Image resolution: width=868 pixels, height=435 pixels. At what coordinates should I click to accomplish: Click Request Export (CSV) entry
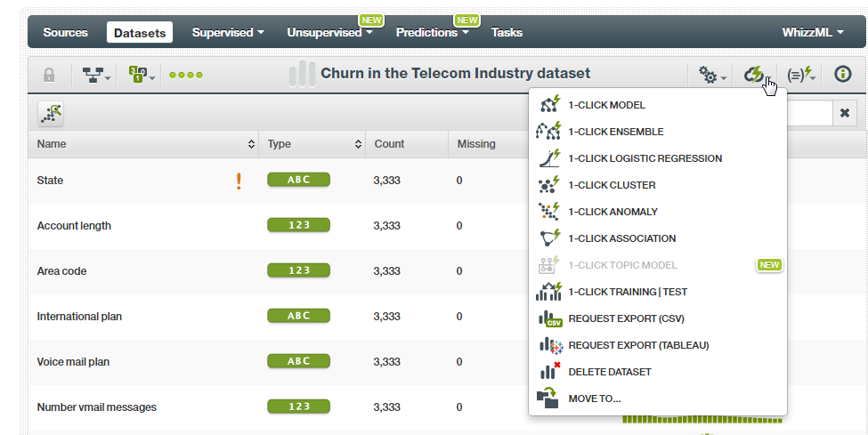pos(626,318)
